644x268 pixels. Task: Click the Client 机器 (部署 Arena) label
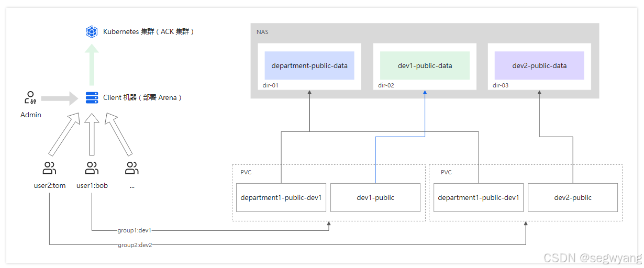142,97
